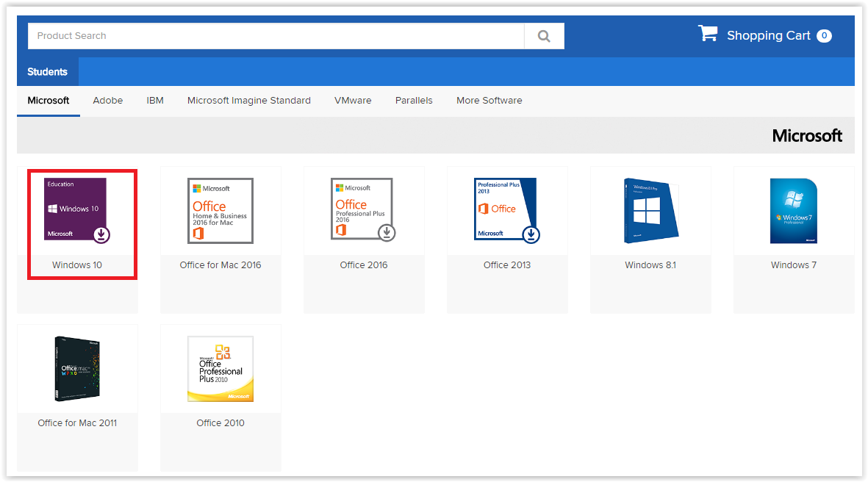Open the Students tab
Viewport: 868px width, 482px height.
[x=48, y=72]
